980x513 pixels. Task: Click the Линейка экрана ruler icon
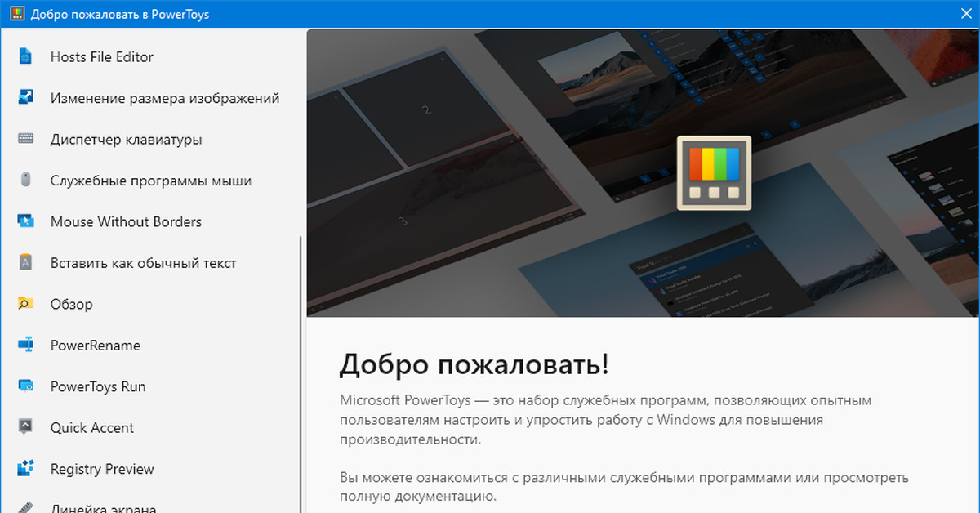pyautogui.click(x=25, y=507)
